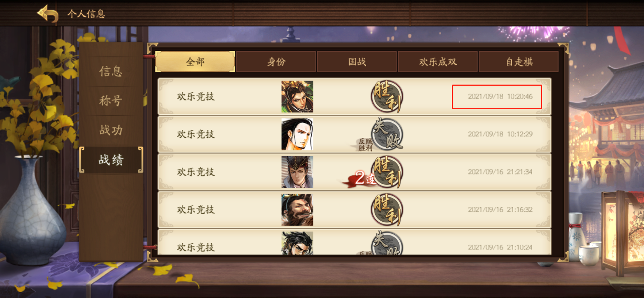The width and height of the screenshot is (644, 298).
Task: Open the 欢乐成双 tab
Action: pos(438,62)
